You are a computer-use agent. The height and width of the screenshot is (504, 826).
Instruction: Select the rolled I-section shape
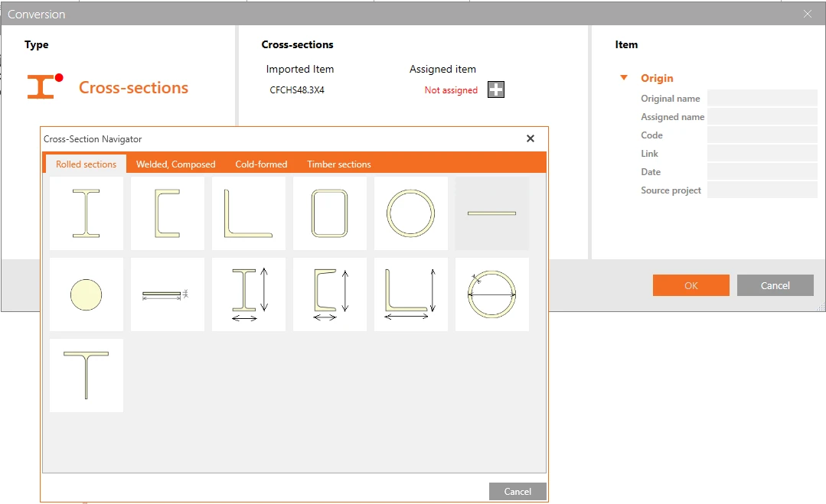[87, 213]
